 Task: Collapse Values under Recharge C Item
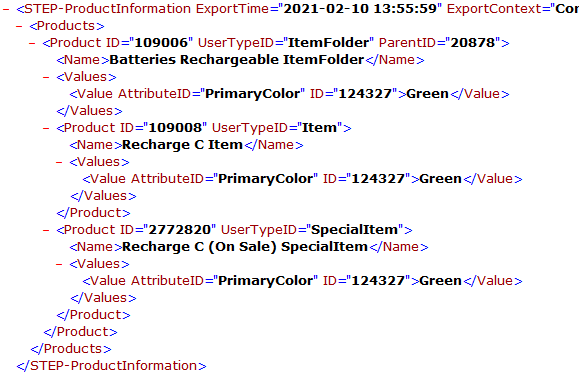tap(59, 162)
